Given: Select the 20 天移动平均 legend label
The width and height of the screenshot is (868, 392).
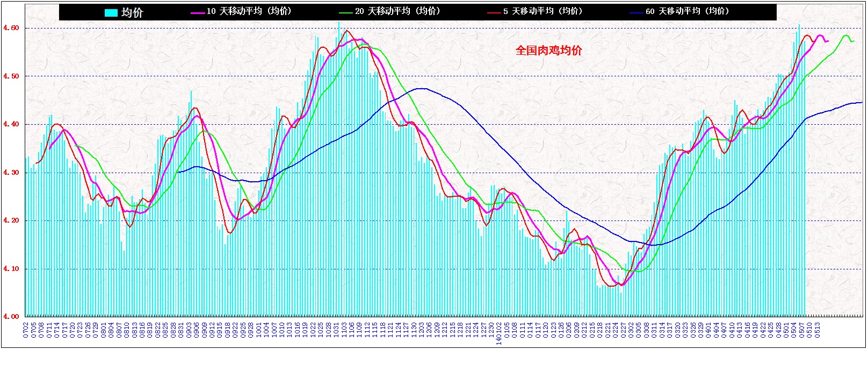Looking at the screenshot, I should point(397,11).
